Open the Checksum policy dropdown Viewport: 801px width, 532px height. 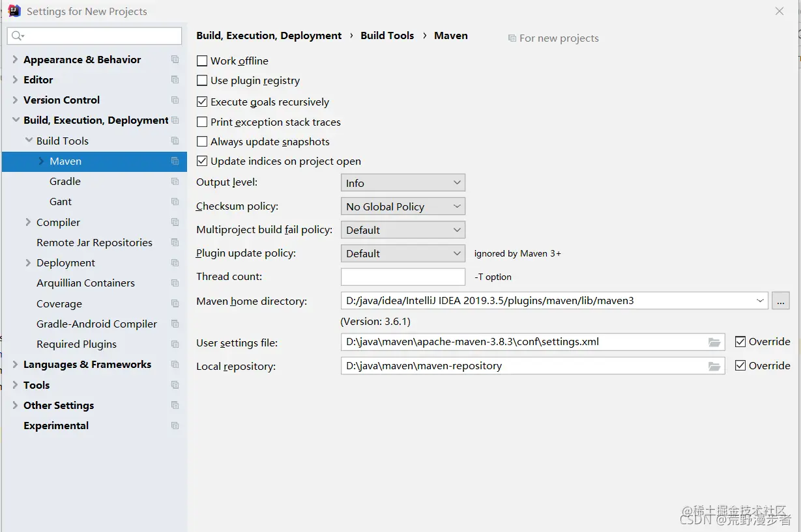(403, 206)
